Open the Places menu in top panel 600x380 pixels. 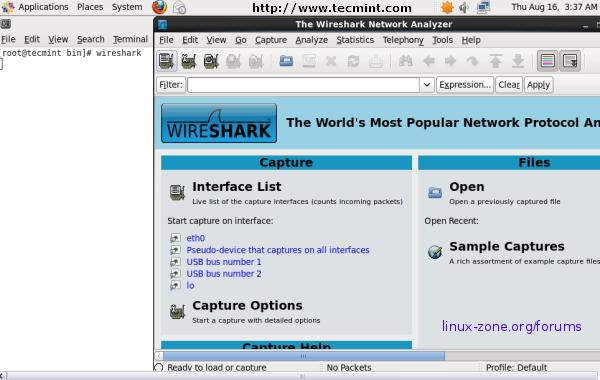coord(90,7)
